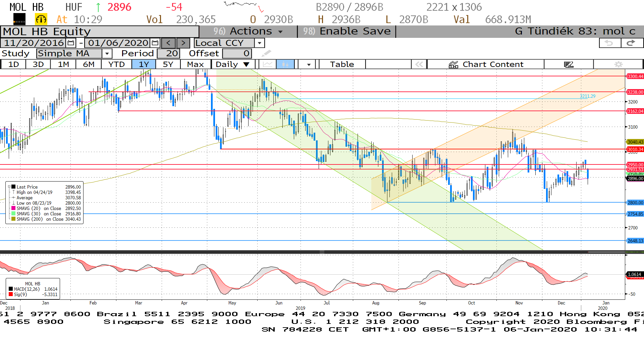Go to previous date range arrow

coord(168,43)
